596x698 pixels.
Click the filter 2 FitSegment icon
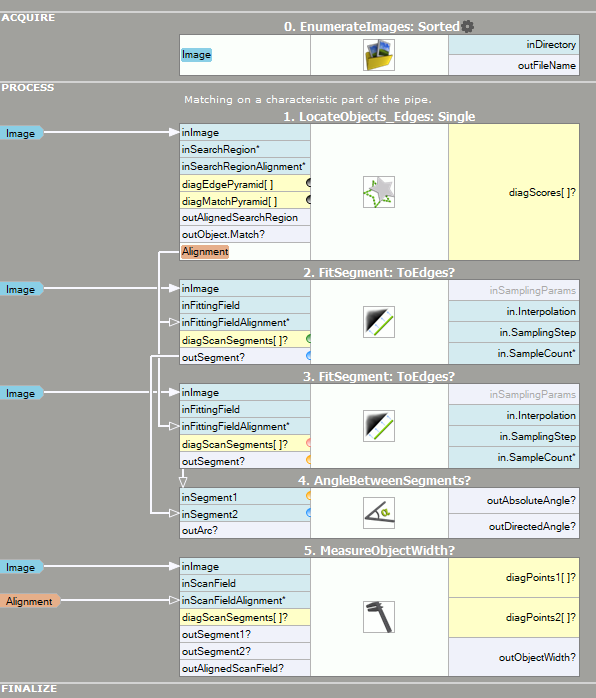379,322
